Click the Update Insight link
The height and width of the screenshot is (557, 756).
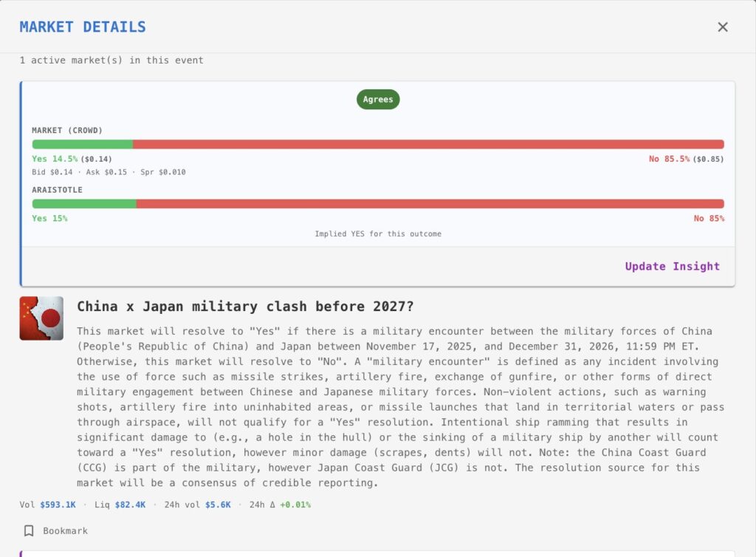click(672, 266)
